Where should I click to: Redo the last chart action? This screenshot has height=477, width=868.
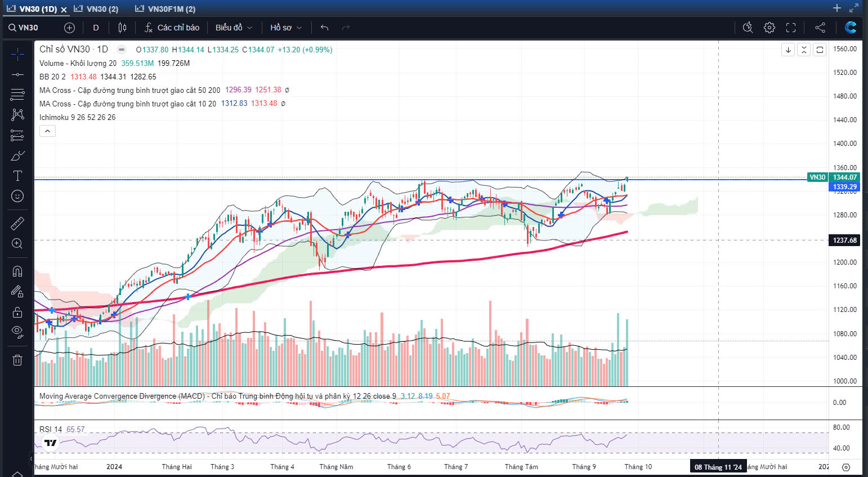click(x=346, y=28)
